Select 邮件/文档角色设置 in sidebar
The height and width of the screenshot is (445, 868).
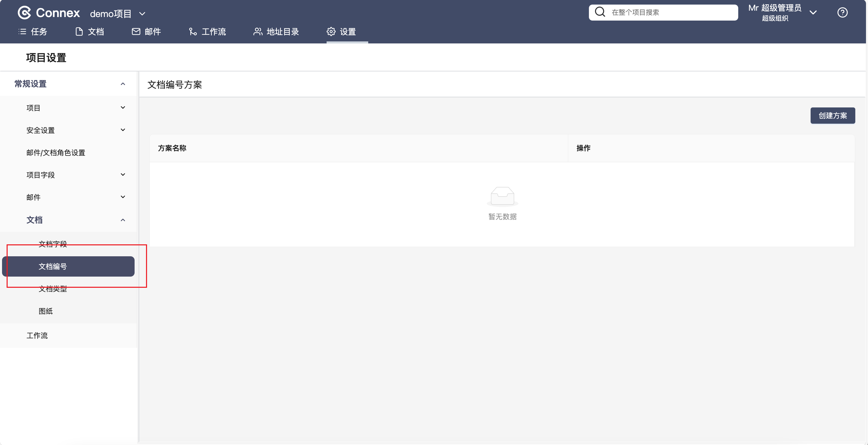pyautogui.click(x=56, y=153)
